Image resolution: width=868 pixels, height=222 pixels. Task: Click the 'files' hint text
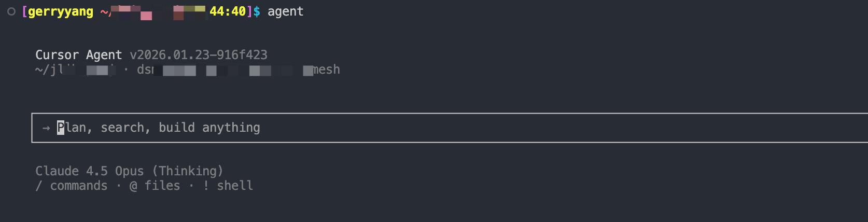(x=162, y=186)
